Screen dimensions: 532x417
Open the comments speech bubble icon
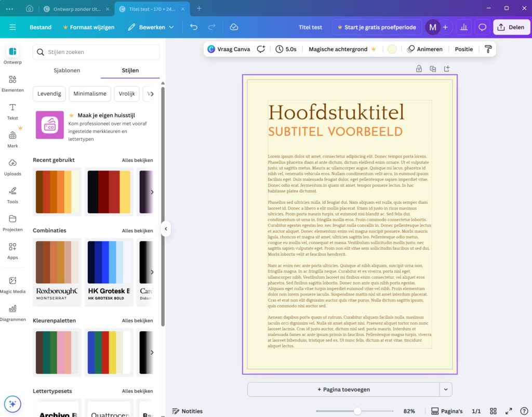click(482, 27)
